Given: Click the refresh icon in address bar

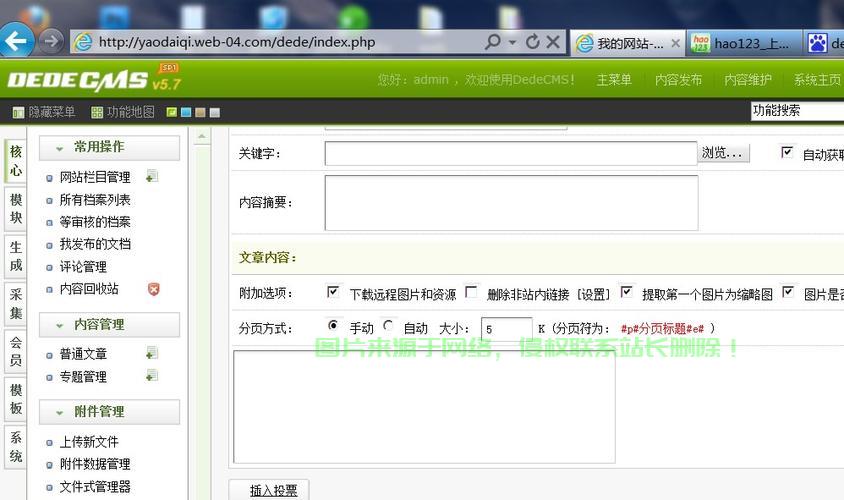Looking at the screenshot, I should tap(532, 41).
